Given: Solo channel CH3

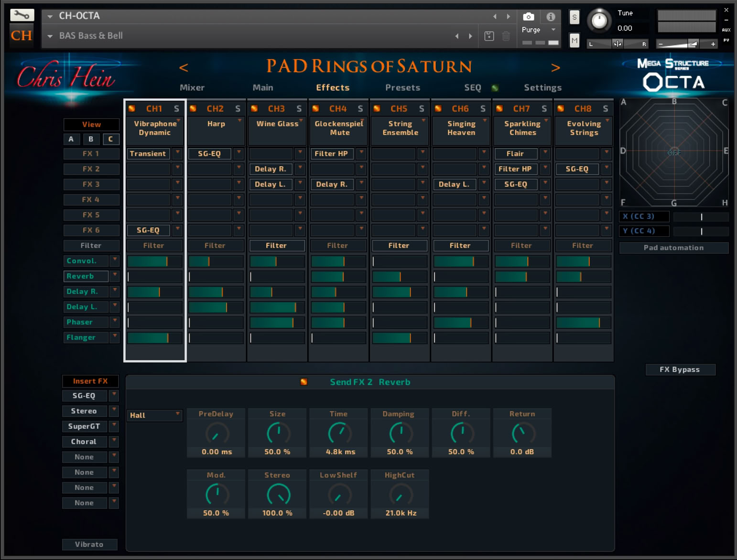Looking at the screenshot, I should click(x=299, y=108).
